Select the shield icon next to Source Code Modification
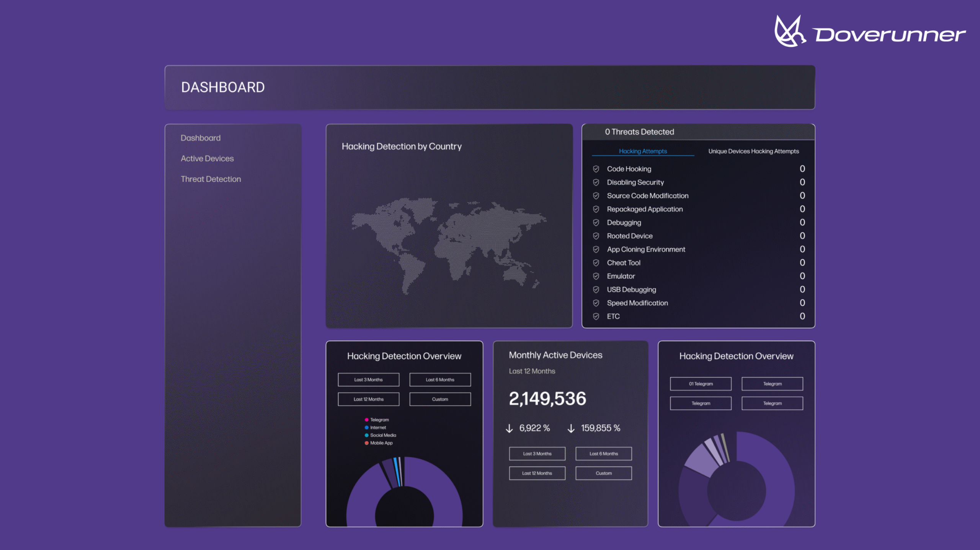Image resolution: width=980 pixels, height=550 pixels. (x=596, y=195)
